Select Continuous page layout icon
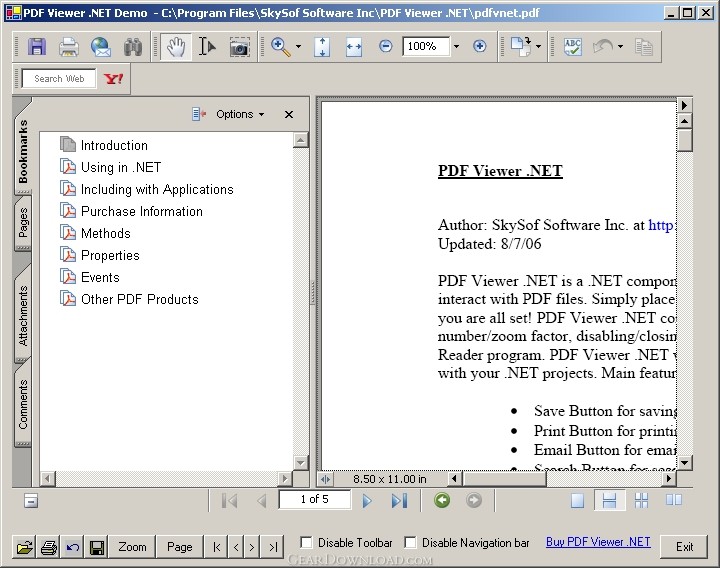Image resolution: width=720 pixels, height=568 pixels. point(609,501)
